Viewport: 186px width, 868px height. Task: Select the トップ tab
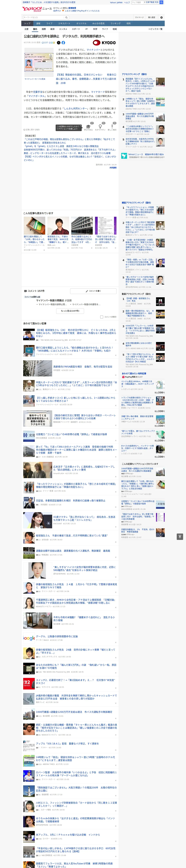point(27,24)
